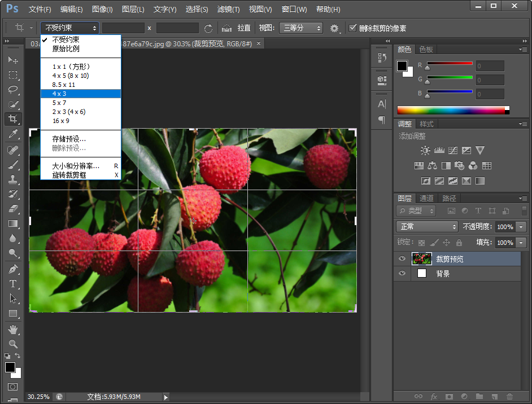Open crop settings gear options

click(x=334, y=28)
